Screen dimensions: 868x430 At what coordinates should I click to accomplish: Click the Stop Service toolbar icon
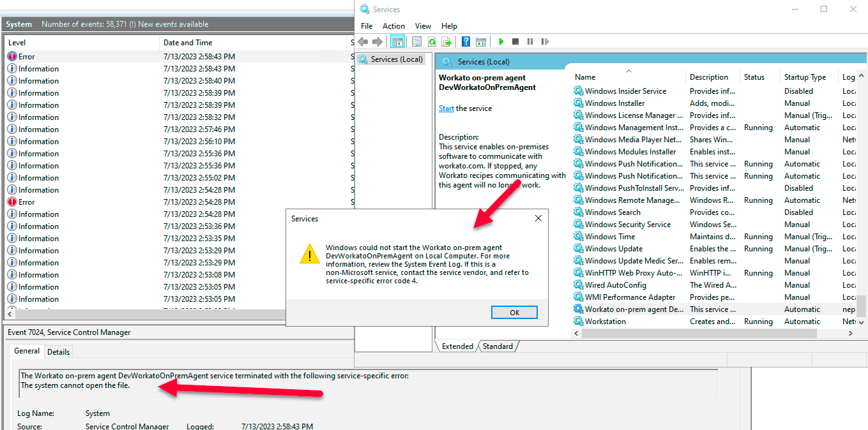(x=515, y=41)
